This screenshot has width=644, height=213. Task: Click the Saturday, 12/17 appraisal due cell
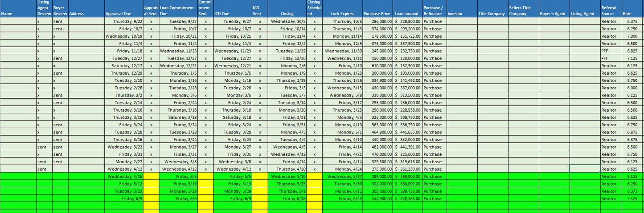[123, 65]
